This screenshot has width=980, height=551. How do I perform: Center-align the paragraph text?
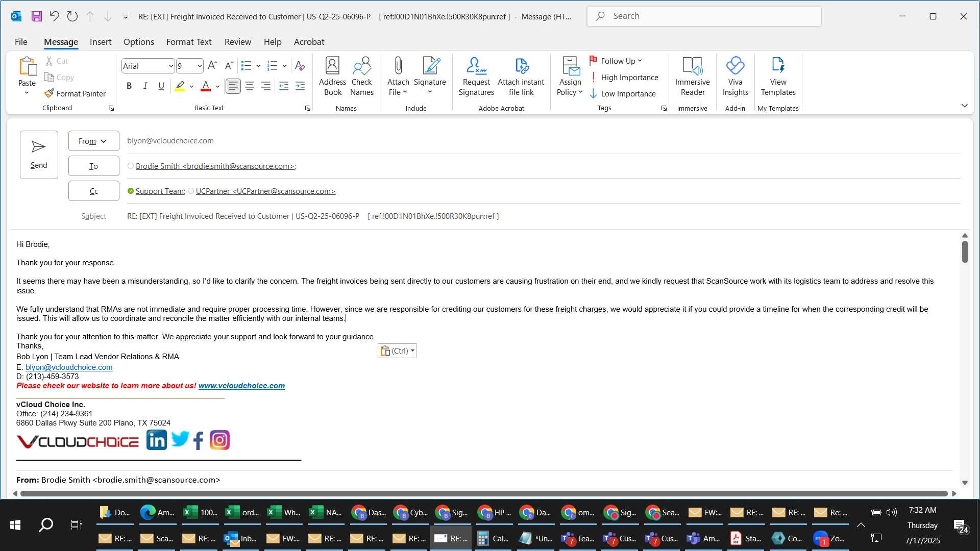coord(250,86)
